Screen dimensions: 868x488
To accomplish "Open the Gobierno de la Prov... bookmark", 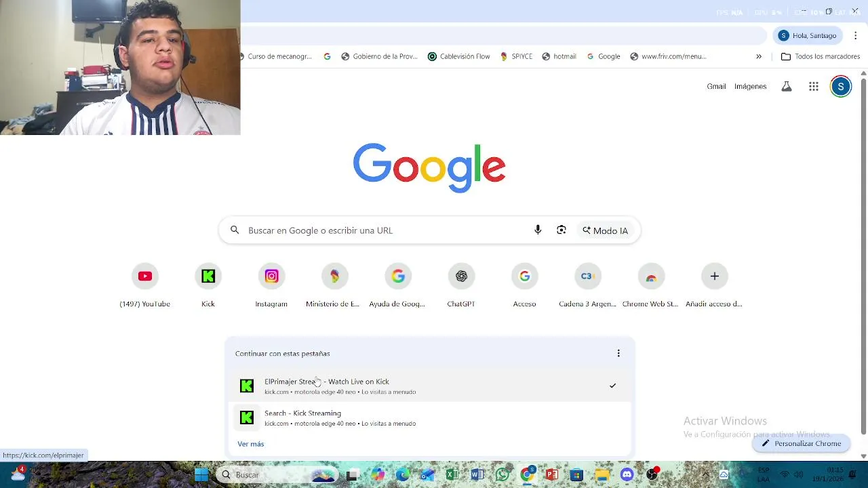I will coord(379,56).
